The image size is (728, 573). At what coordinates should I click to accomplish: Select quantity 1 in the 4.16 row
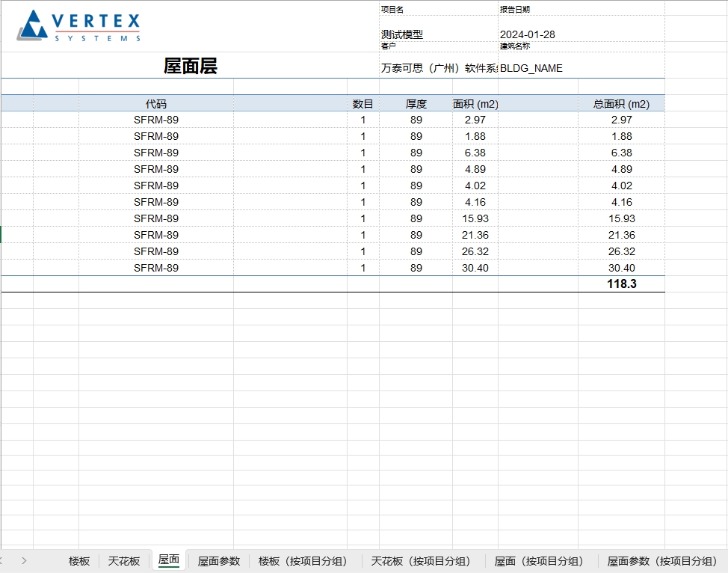363,202
